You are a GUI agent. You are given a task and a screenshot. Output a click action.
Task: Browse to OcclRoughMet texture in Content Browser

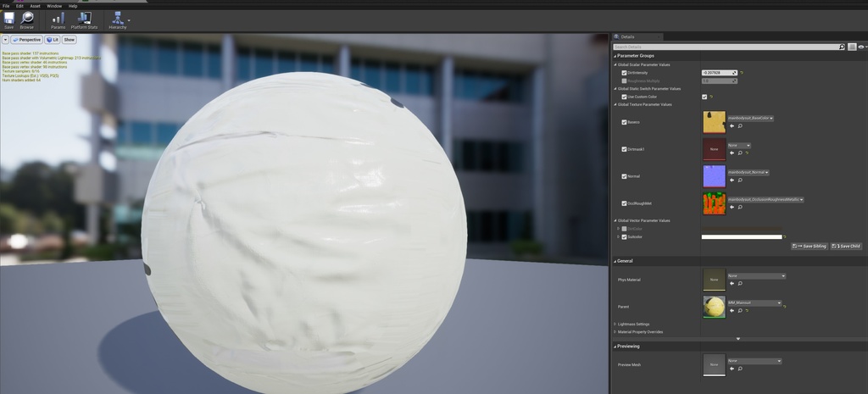(739, 208)
